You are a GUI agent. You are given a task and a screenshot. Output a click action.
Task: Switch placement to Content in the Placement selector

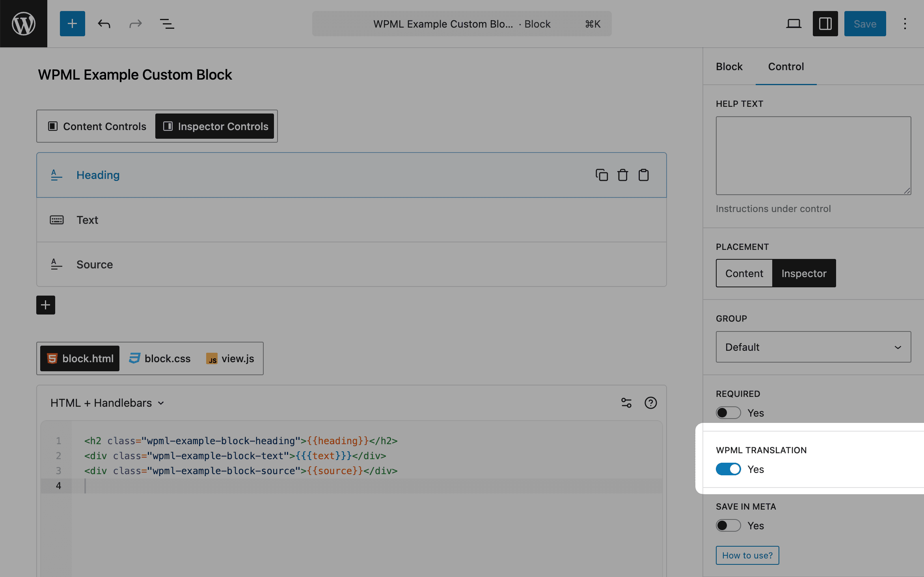[744, 273]
